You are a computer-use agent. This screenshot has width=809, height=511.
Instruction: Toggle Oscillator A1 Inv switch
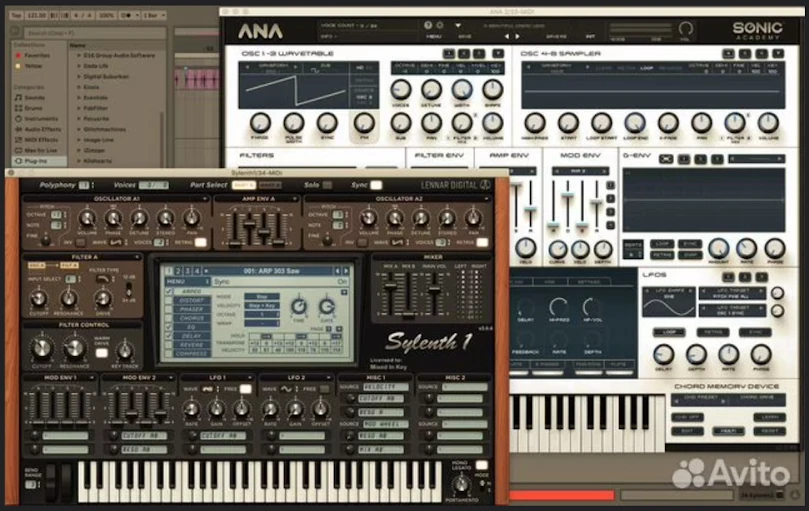tap(81, 242)
